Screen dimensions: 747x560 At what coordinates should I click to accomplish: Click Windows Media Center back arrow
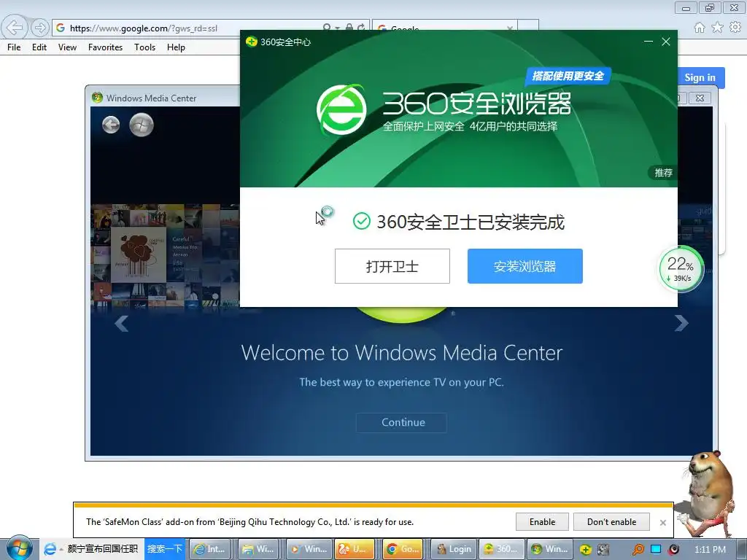tap(111, 125)
